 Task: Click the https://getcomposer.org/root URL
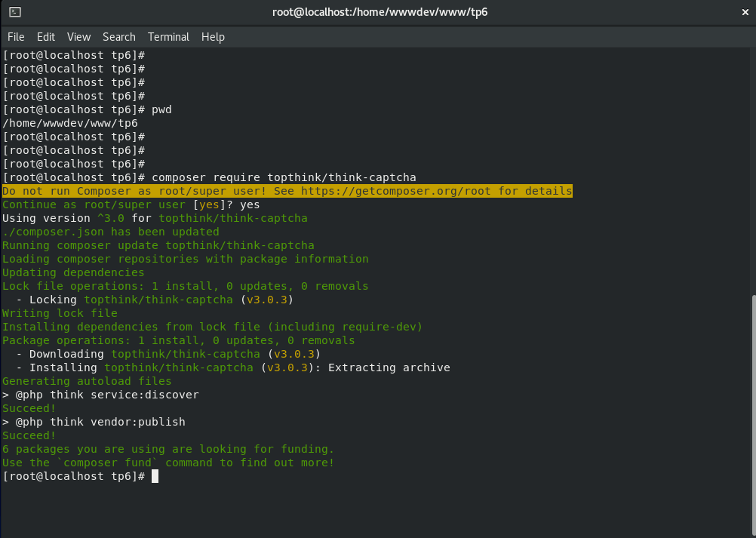pyautogui.click(x=396, y=191)
